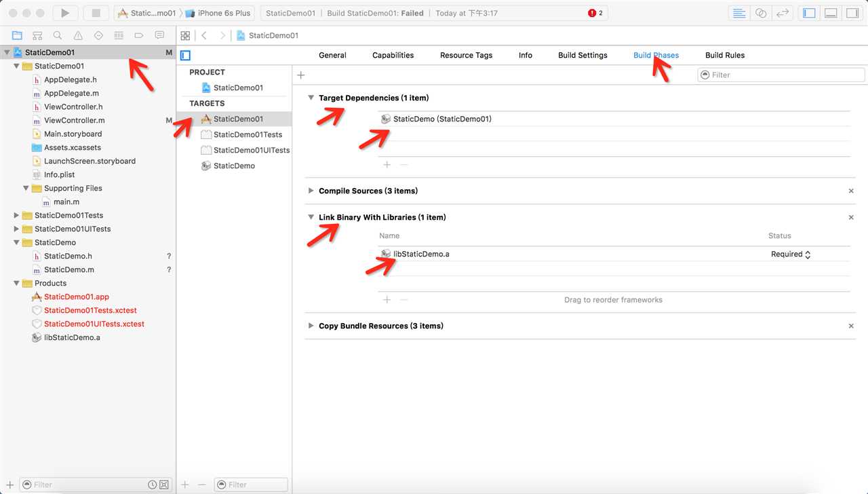
Task: Stop the running task with Stop button
Action: pyautogui.click(x=96, y=13)
